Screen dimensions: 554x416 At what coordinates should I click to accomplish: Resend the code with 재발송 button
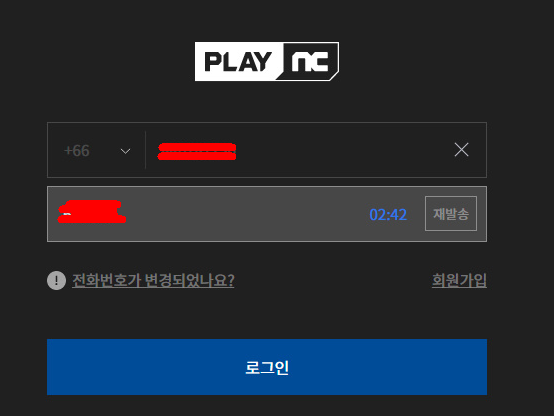tap(451, 213)
